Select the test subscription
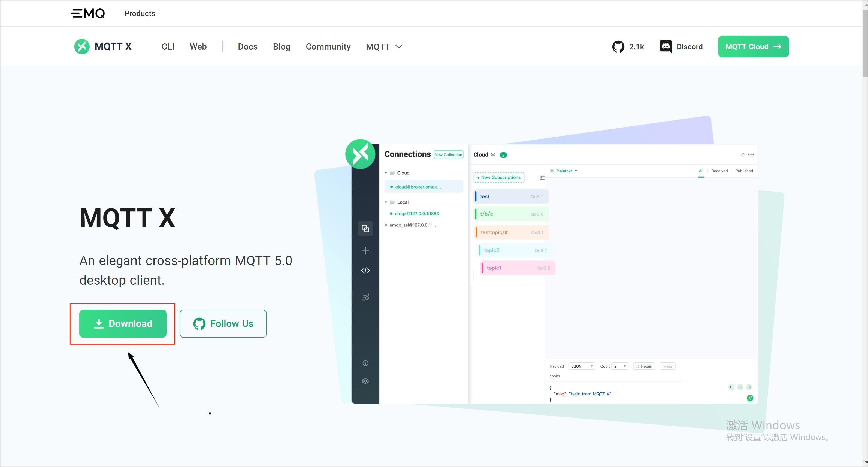The height and width of the screenshot is (467, 868). (512, 196)
